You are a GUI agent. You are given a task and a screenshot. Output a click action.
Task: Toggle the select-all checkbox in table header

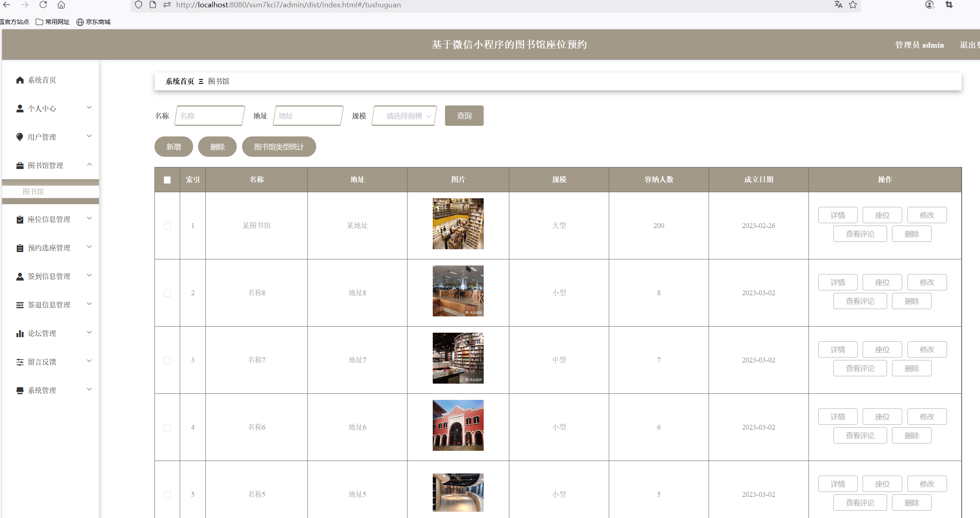point(167,180)
